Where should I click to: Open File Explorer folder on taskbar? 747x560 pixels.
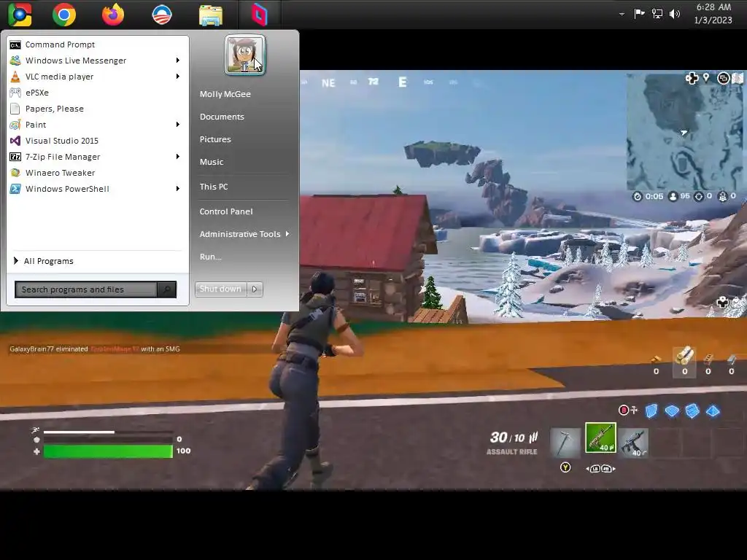coord(211,15)
